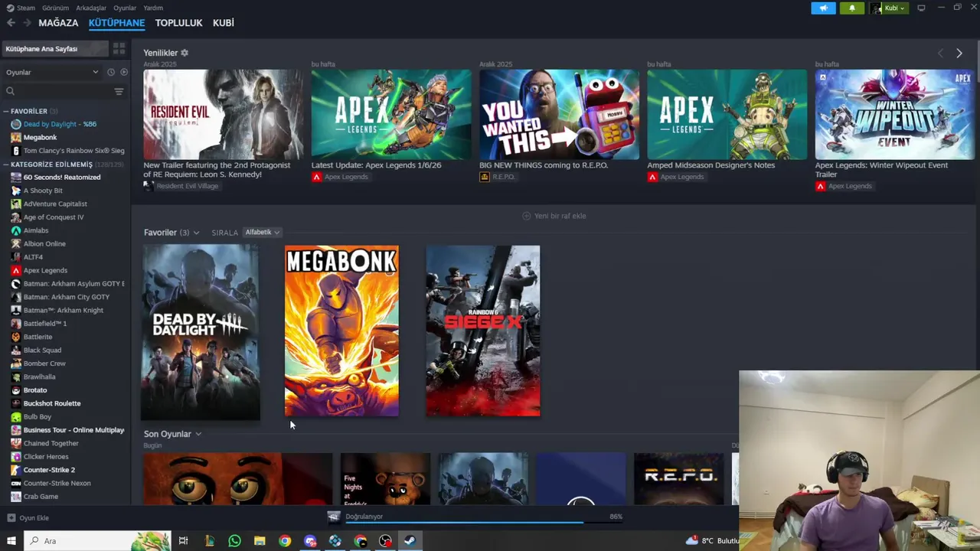This screenshot has height=551, width=980.
Task: Select Brotato in the games list
Action: coord(35,390)
